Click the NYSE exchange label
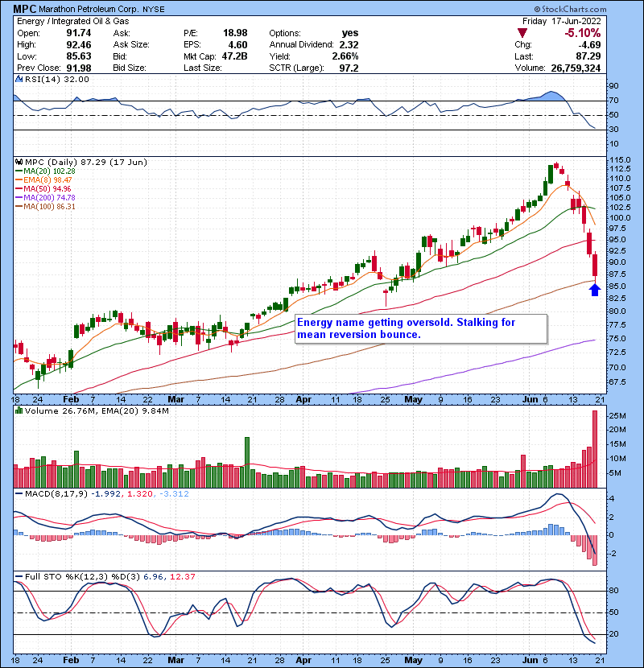The height and width of the screenshot is (668, 644). click(x=154, y=10)
